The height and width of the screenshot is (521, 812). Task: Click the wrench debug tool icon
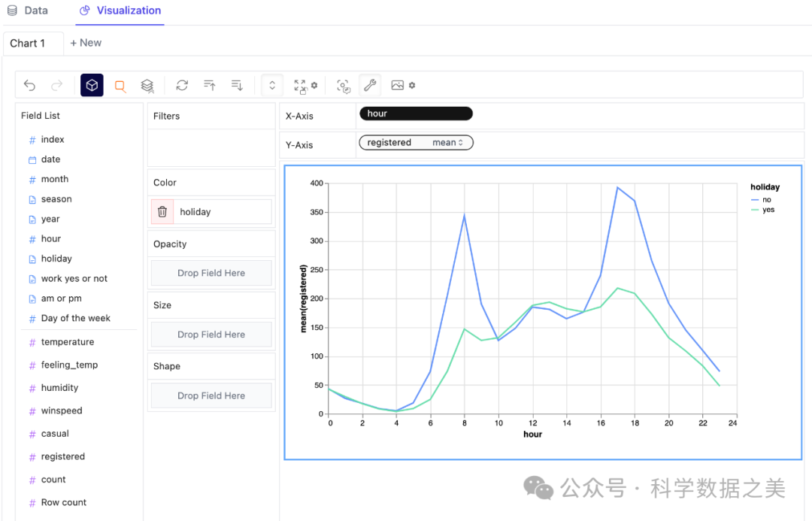[x=370, y=86]
